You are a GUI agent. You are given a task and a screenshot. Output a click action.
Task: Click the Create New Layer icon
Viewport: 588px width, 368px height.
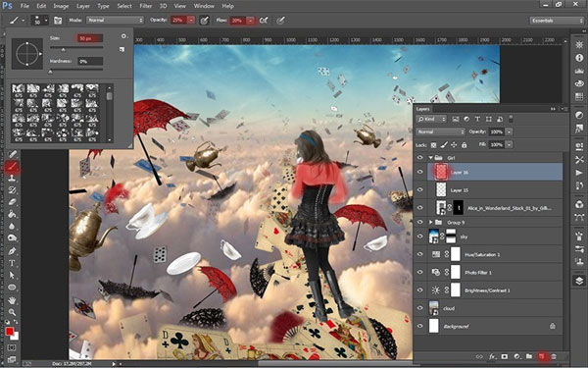[x=542, y=356]
